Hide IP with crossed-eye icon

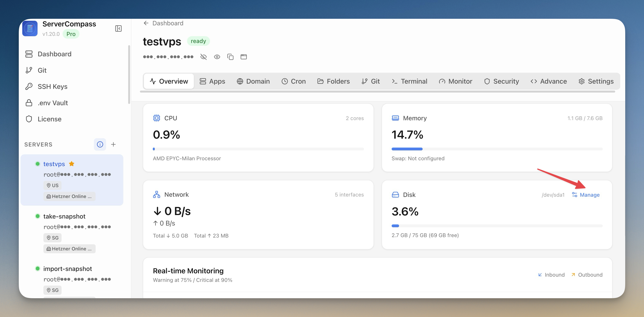pos(203,57)
